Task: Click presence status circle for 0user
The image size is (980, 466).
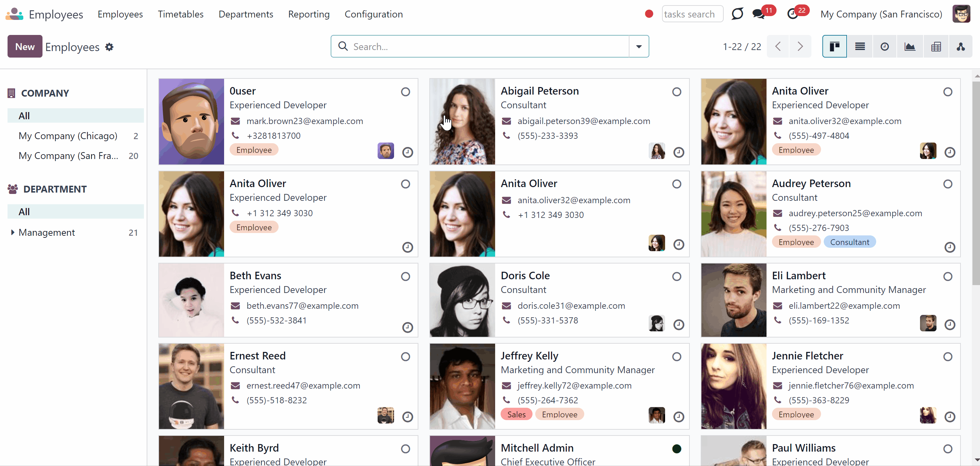Action: pyautogui.click(x=406, y=92)
